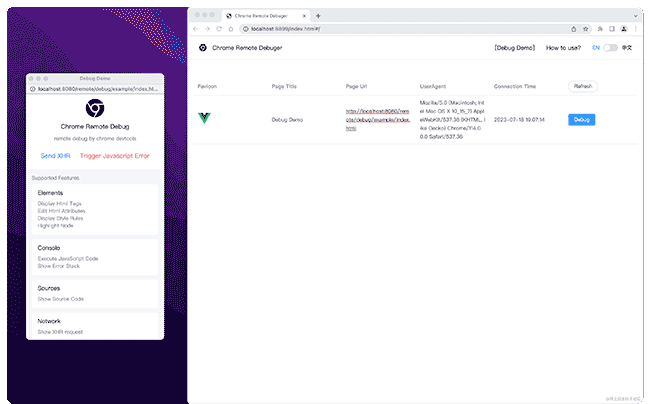Click Trigger Javascript Error

click(x=114, y=156)
